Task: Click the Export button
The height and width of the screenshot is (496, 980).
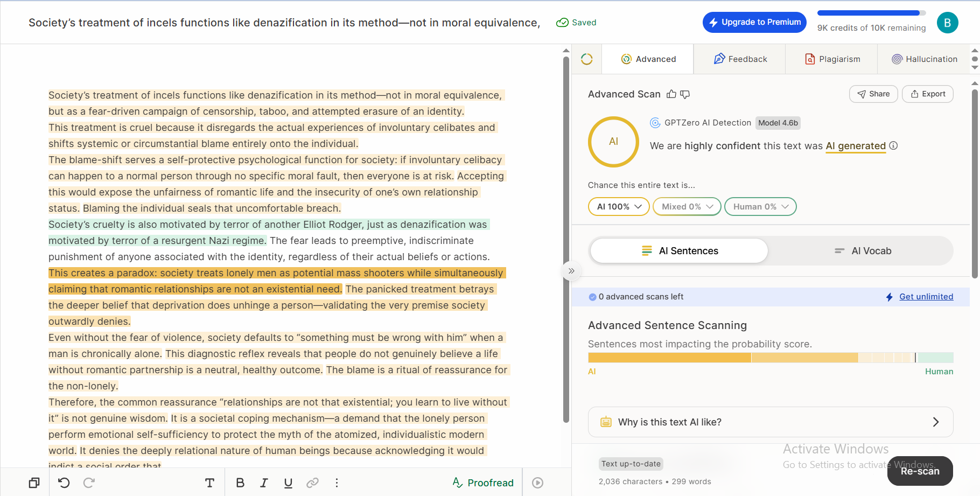Action: (928, 94)
